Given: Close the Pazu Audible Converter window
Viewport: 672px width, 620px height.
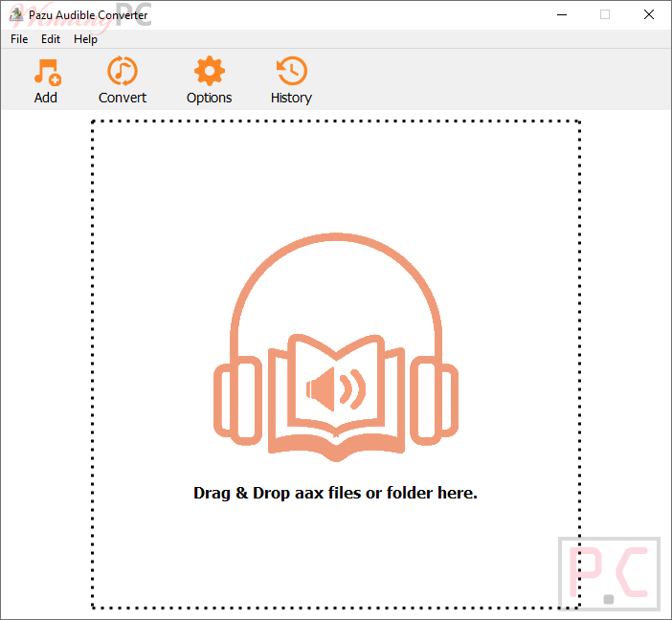Looking at the screenshot, I should tap(649, 14).
